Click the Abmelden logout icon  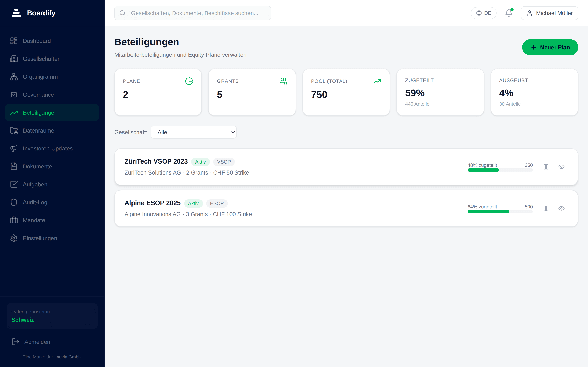pyautogui.click(x=15, y=342)
